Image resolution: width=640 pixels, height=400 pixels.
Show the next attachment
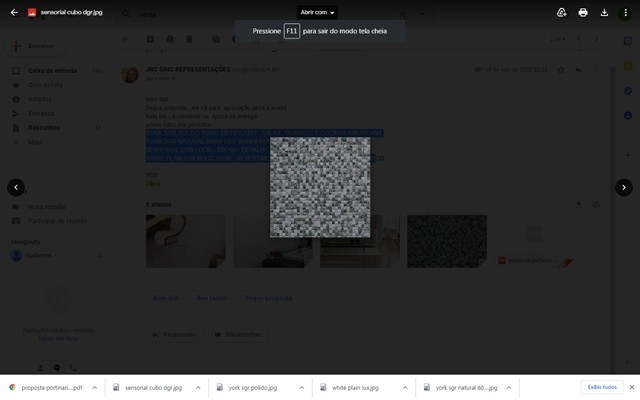tap(624, 187)
